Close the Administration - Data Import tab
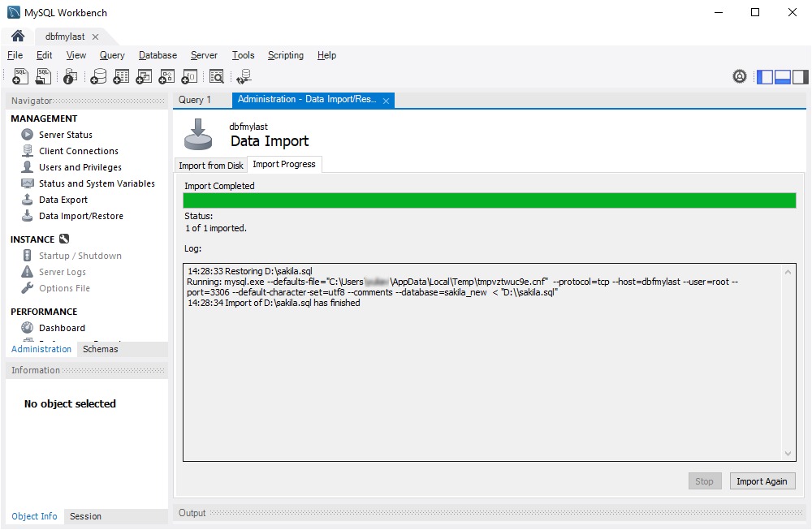This screenshot has width=812, height=530. [x=386, y=101]
